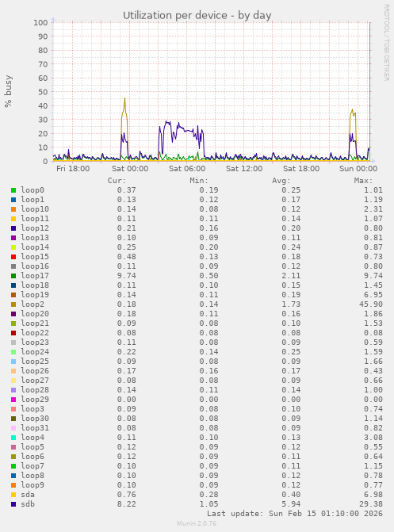This screenshot has width=394, height=532.
Task: Click the sda legend color swatch
Action: click(13, 495)
